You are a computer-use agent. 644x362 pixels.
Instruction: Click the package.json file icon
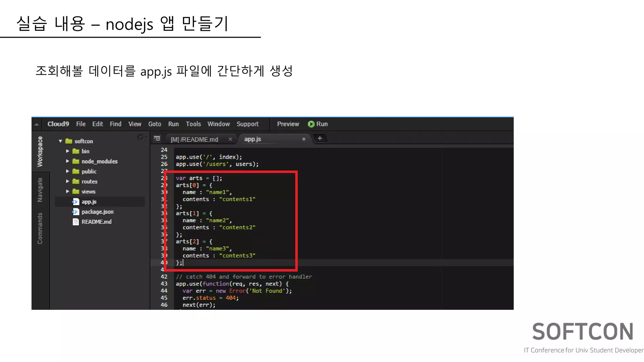coord(75,212)
